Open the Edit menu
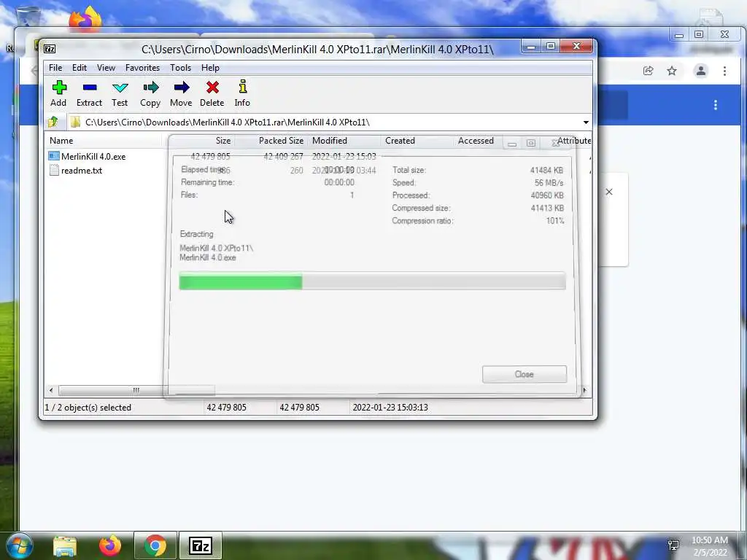Viewport: 747px width, 560px height. (80, 68)
